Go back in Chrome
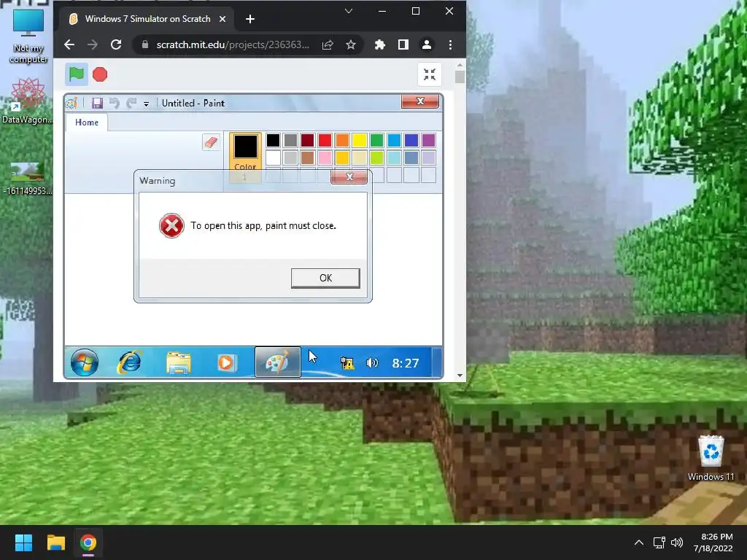The height and width of the screenshot is (560, 747). (69, 44)
